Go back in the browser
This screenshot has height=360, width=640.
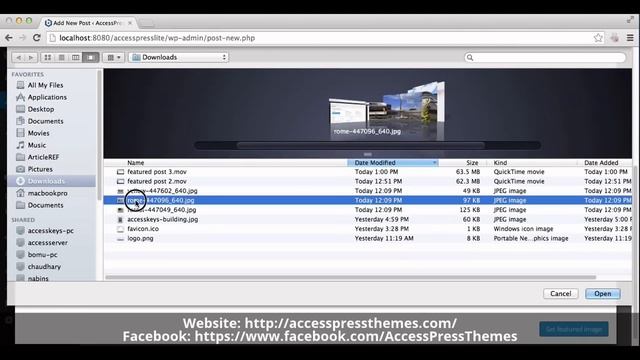coord(9,38)
